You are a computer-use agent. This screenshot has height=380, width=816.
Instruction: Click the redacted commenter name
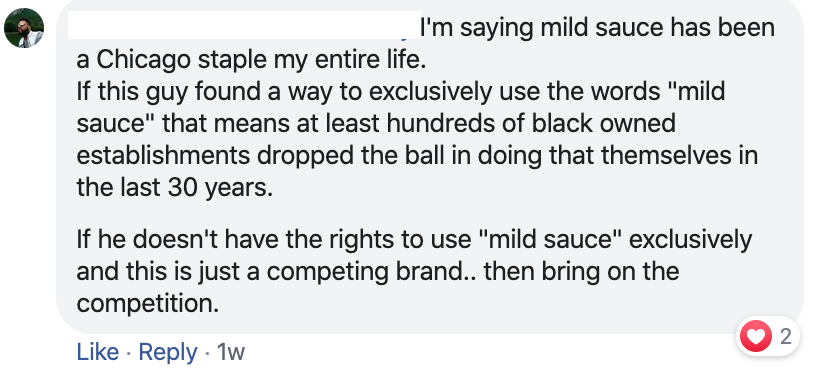pos(244,25)
